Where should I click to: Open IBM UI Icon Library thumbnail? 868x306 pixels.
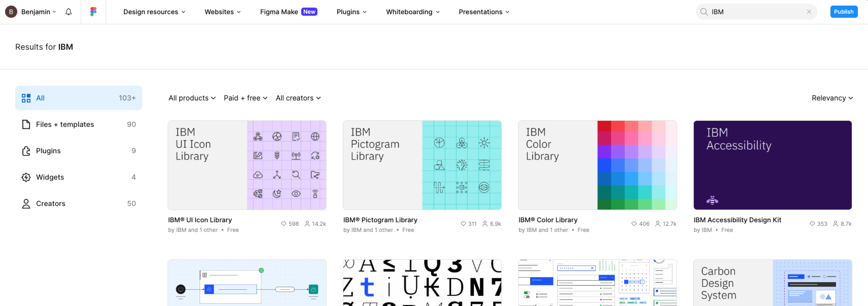coord(247,165)
